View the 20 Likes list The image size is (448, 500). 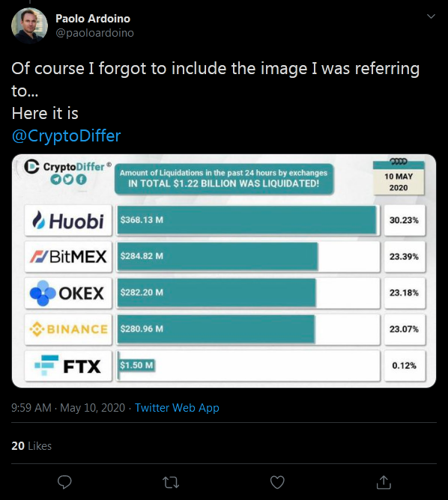(31, 445)
